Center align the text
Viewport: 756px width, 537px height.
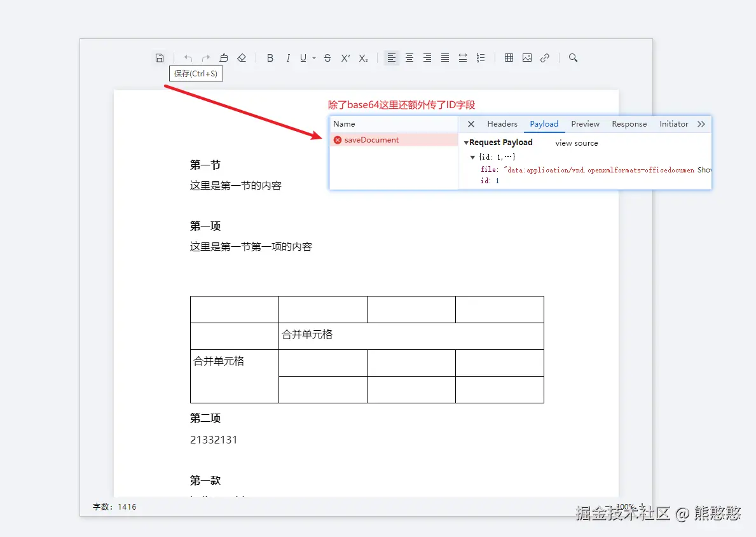point(409,58)
